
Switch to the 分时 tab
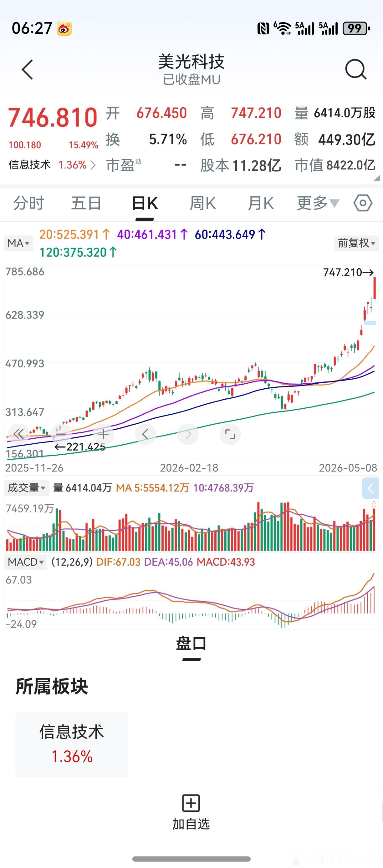pos(29,203)
